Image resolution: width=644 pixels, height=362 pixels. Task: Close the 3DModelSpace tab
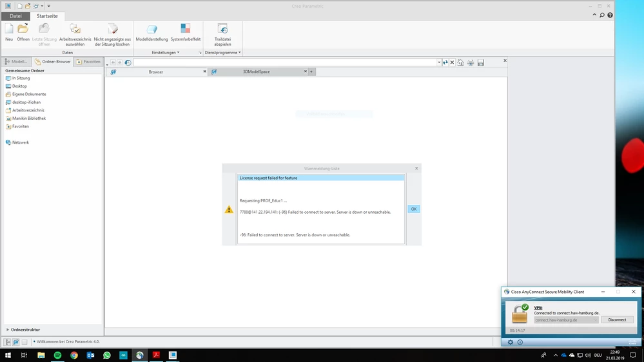(x=305, y=71)
